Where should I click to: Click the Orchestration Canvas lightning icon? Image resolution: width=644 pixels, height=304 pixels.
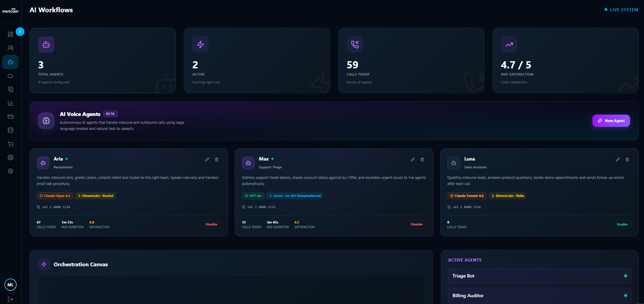[44, 264]
